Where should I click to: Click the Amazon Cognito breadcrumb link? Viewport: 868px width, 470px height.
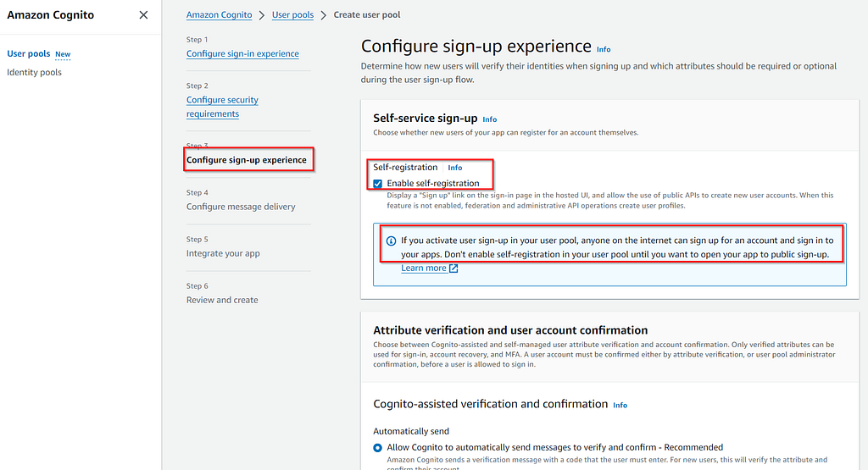[220, 15]
